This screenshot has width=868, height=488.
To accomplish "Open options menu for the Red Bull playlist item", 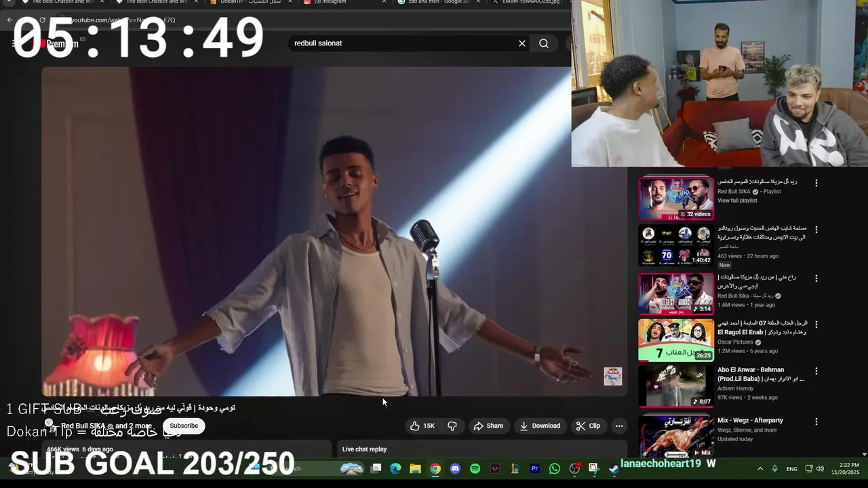I will click(816, 183).
